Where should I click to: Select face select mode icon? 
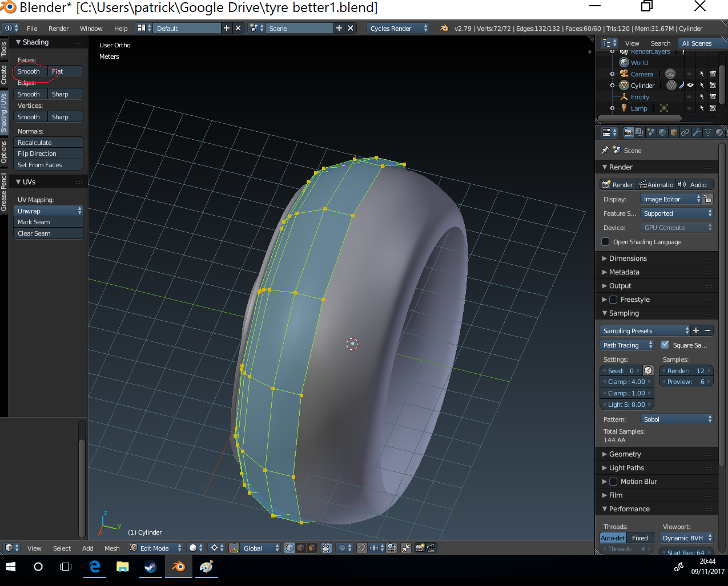311,548
